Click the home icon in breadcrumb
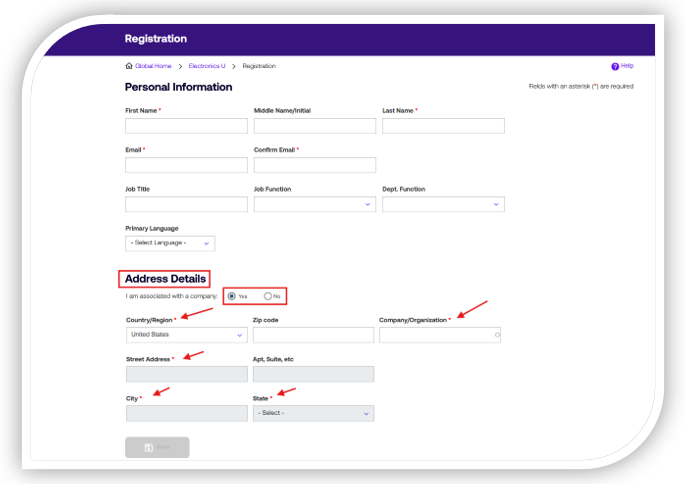The image size is (685, 484). (x=129, y=66)
